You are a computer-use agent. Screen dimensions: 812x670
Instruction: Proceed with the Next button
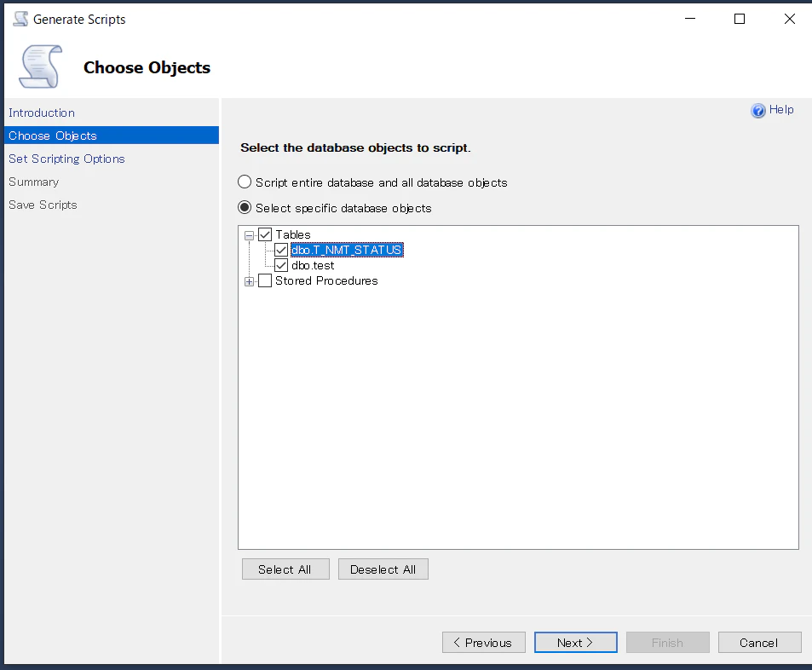point(576,643)
